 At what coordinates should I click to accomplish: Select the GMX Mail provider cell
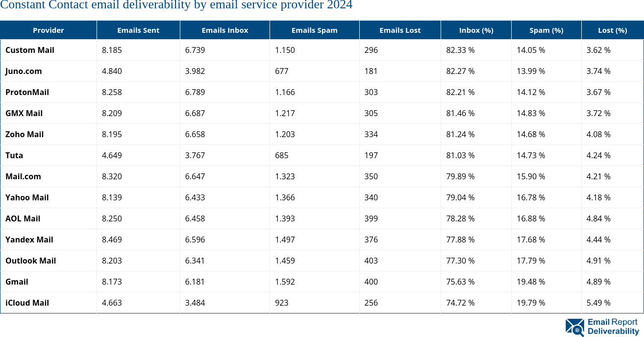coord(49,113)
